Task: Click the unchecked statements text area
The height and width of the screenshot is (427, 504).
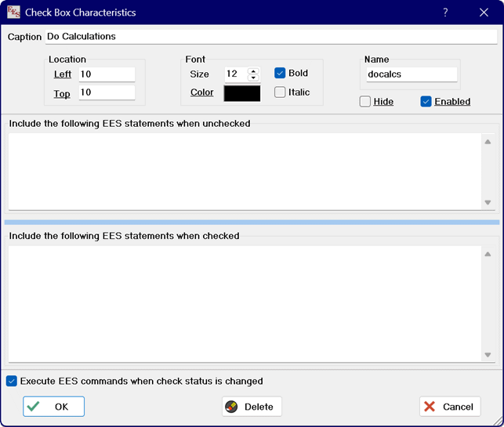Action: point(243,170)
